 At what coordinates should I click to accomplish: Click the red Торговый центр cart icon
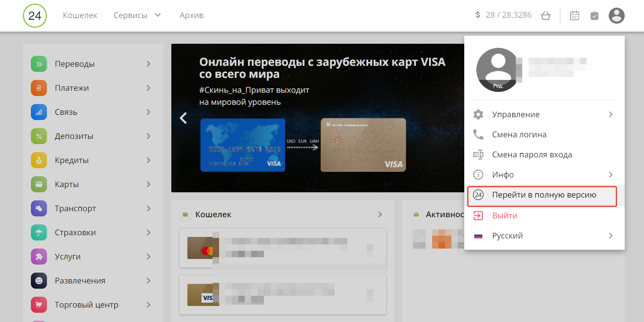pyautogui.click(x=39, y=305)
